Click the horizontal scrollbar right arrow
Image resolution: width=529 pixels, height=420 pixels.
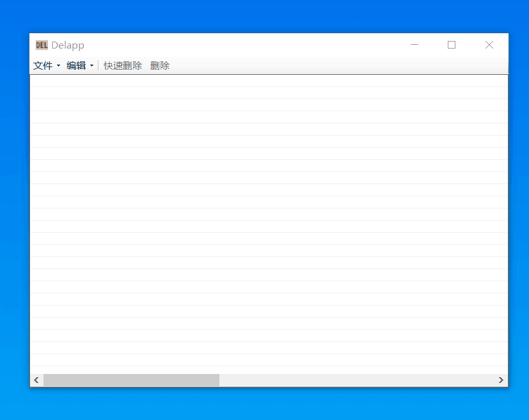point(501,380)
